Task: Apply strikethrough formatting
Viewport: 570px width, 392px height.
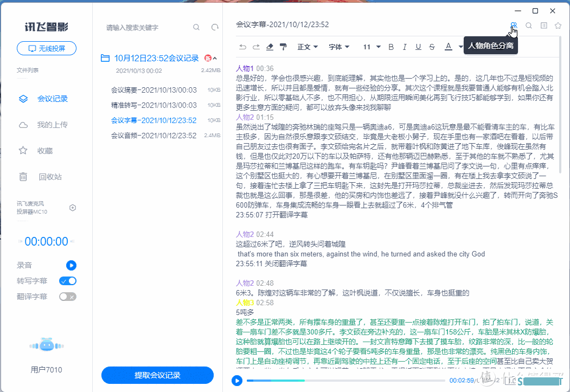Action: click(x=432, y=47)
